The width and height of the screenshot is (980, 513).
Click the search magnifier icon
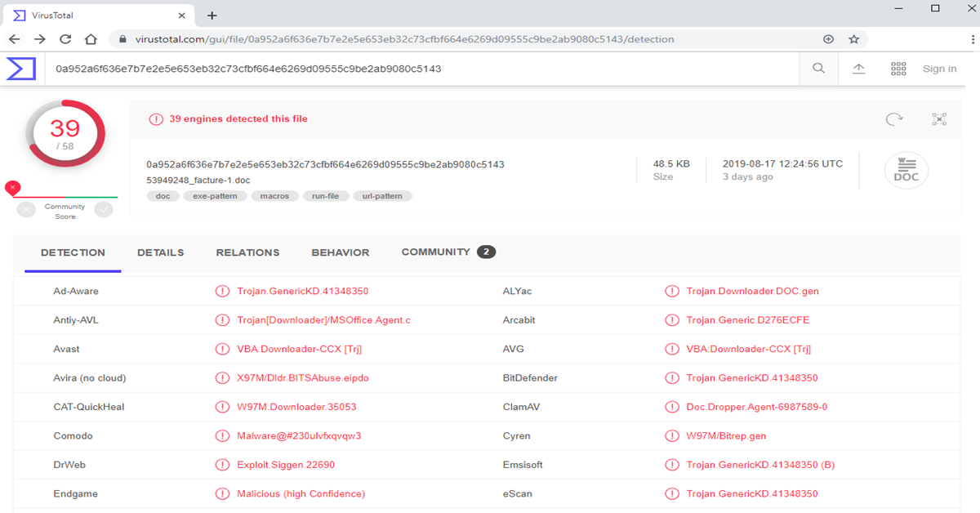pos(818,69)
